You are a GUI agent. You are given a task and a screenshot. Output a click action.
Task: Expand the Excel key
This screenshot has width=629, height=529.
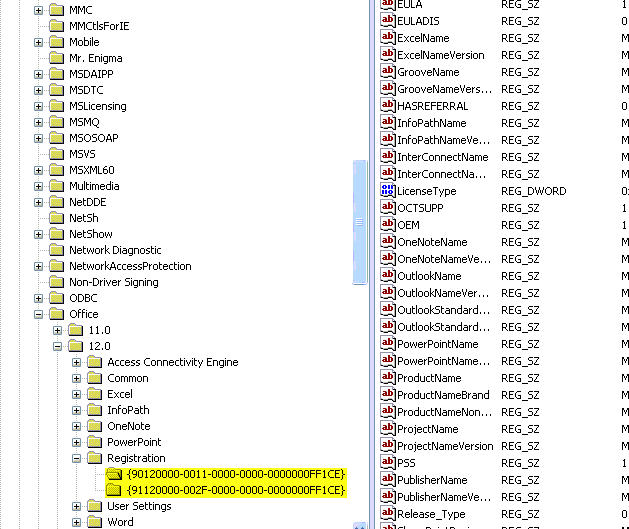click(x=77, y=395)
